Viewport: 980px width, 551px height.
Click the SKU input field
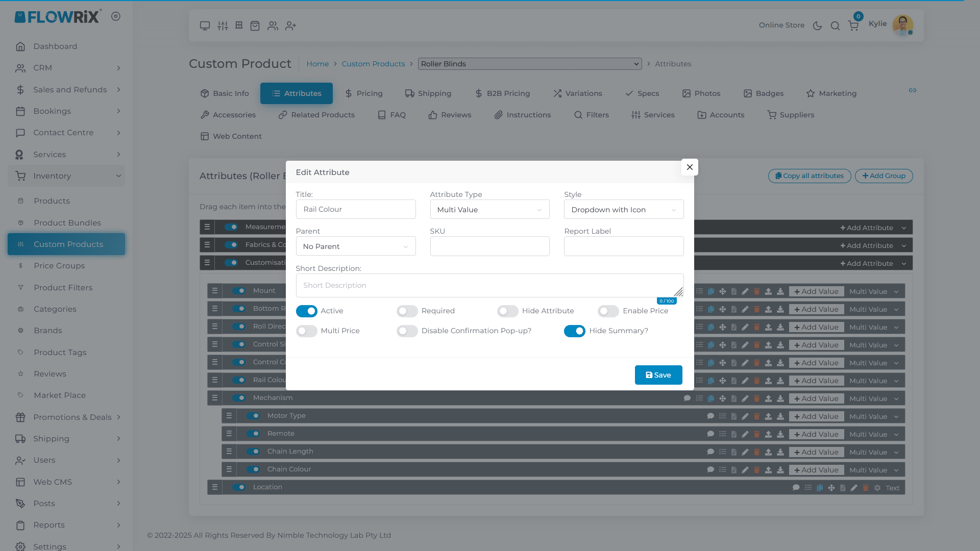[x=489, y=246]
